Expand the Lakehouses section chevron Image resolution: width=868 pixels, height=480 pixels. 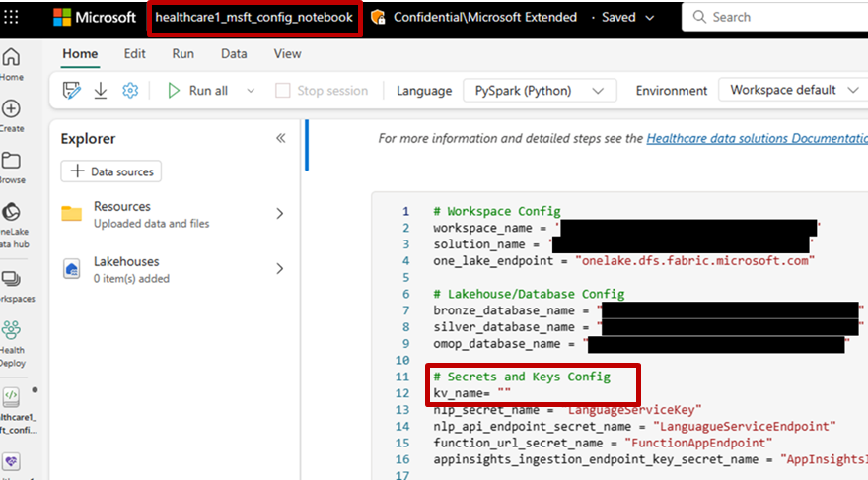click(279, 269)
